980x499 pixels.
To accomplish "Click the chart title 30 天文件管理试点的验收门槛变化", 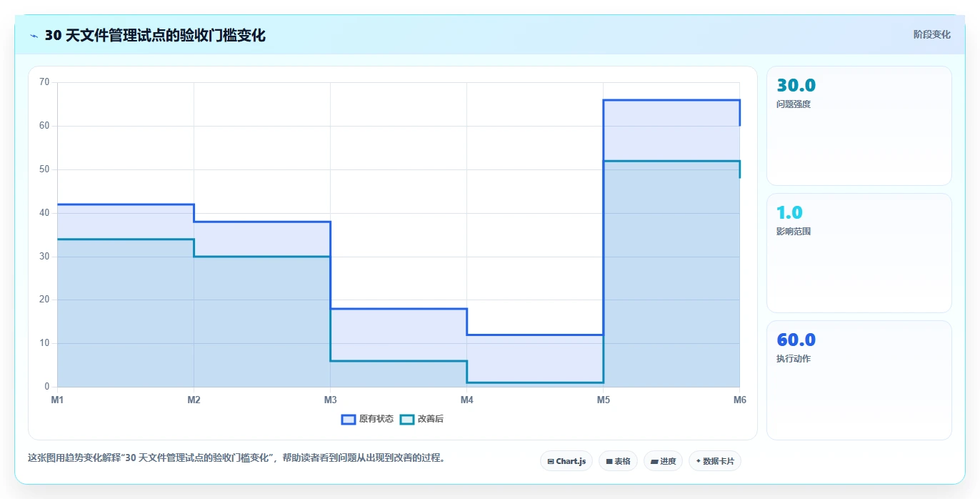I will click(x=155, y=36).
